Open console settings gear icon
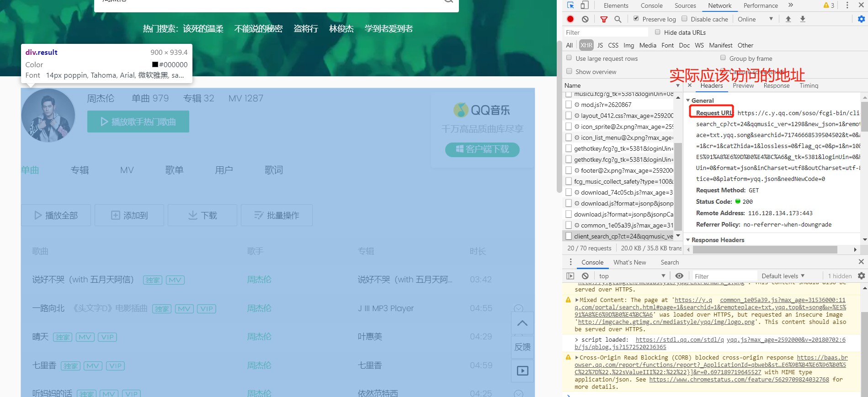Viewport: 868px width, 397px height. 861,276
